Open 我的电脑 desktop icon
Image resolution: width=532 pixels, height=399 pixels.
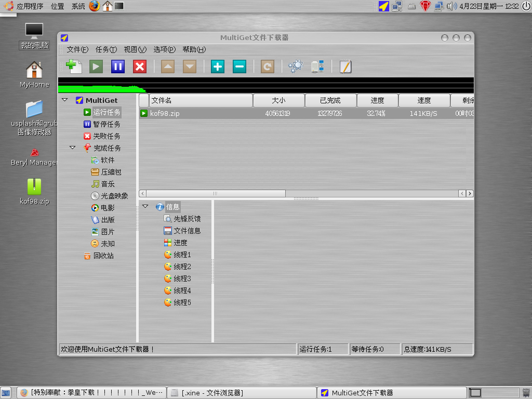tap(34, 36)
